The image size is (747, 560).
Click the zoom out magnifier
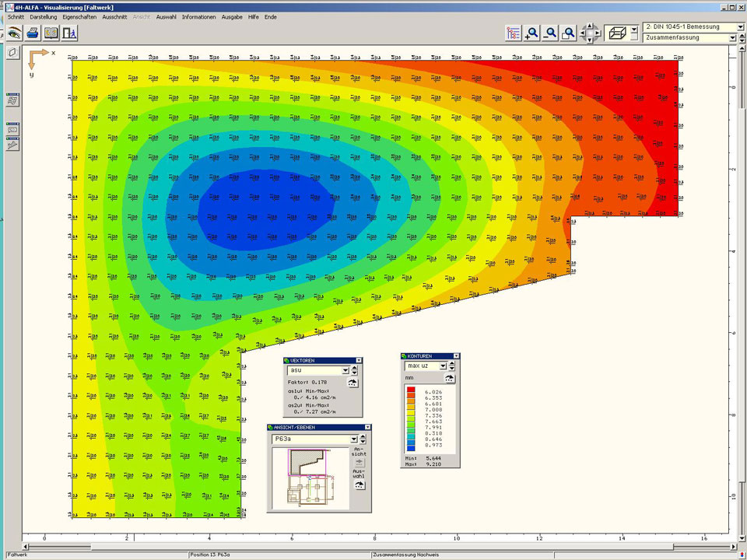[550, 33]
